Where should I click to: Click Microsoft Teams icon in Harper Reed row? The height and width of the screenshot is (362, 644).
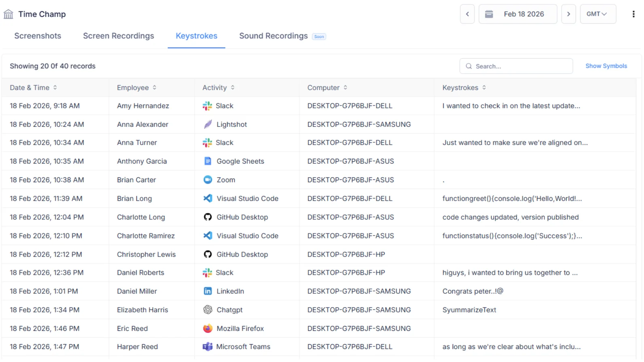tap(208, 347)
